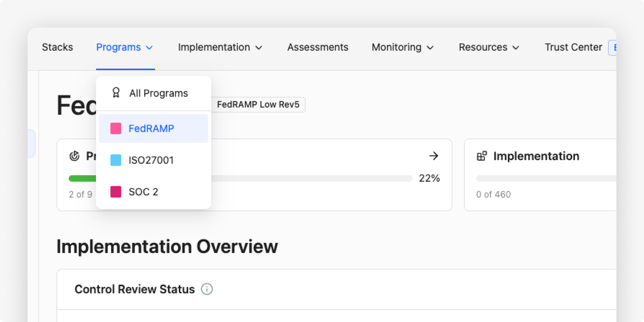Open the Implementation card title
This screenshot has height=322, width=644.
[x=536, y=156]
